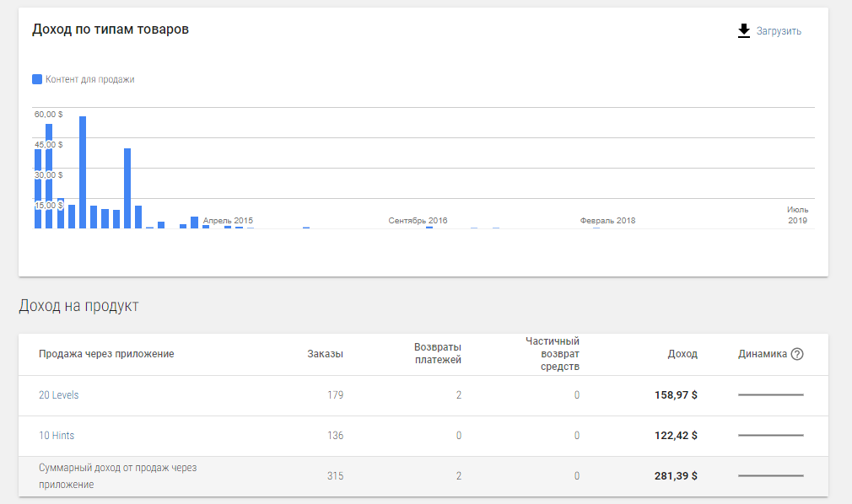Click the Динамика help question-mark icon
Screen dimensions: 852x504
click(797, 354)
